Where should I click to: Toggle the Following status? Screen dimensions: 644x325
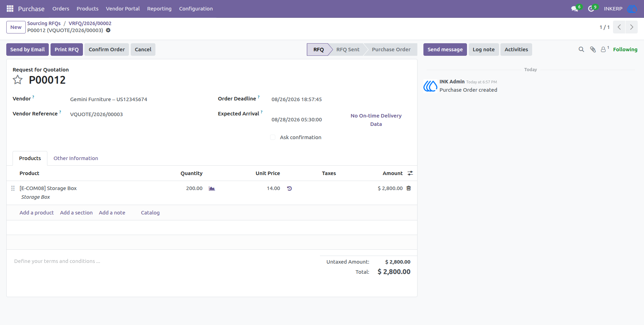pos(625,50)
